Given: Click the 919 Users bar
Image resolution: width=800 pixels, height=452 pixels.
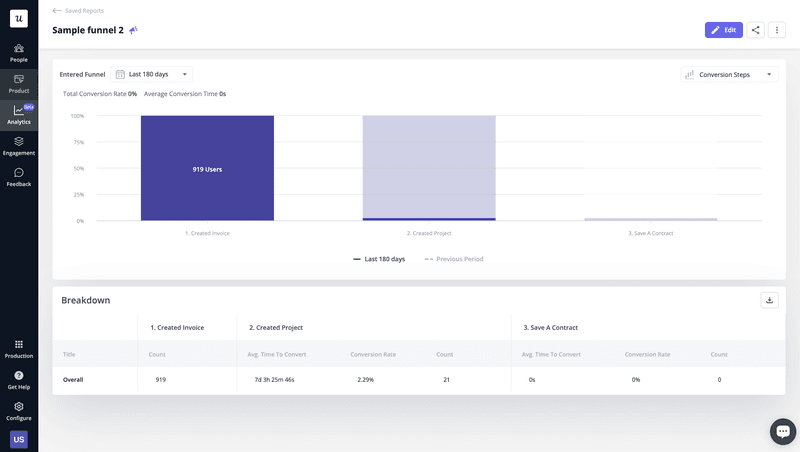Looking at the screenshot, I should pos(207,168).
